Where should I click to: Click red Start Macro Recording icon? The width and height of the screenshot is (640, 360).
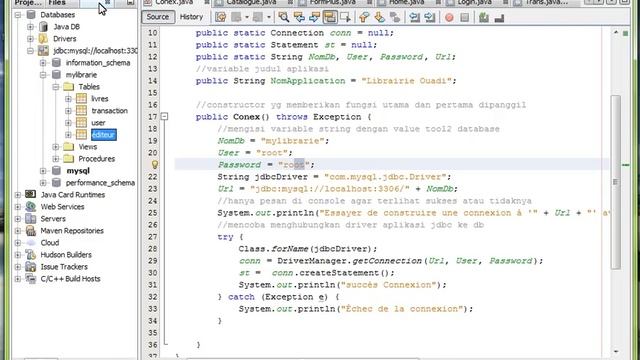click(x=449, y=18)
